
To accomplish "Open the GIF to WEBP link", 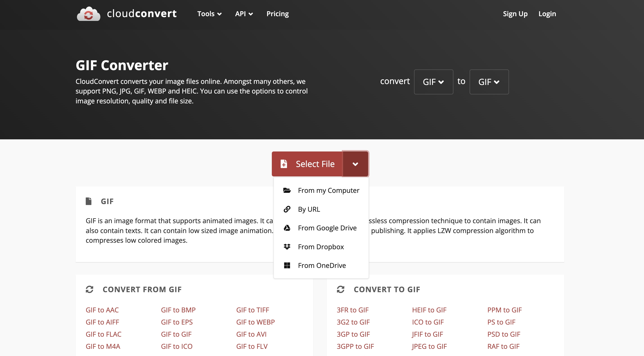I will pyautogui.click(x=255, y=322).
